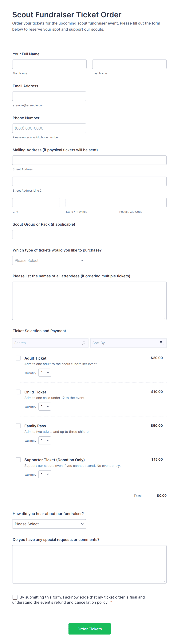Open the Family Pass quantity dropdown
The height and width of the screenshot is (644, 177).
(45, 440)
